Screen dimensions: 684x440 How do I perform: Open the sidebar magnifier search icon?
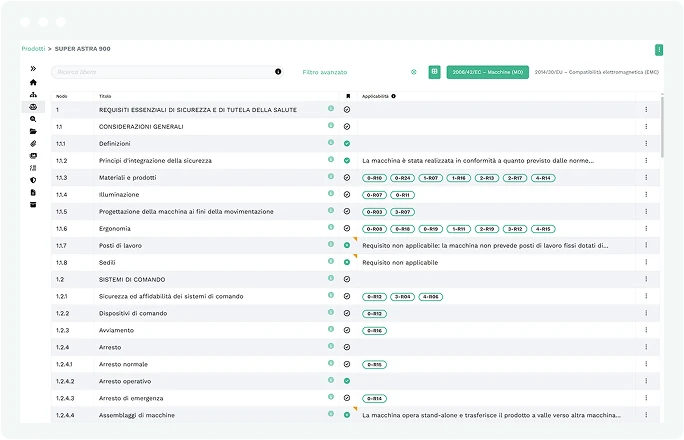click(x=33, y=119)
